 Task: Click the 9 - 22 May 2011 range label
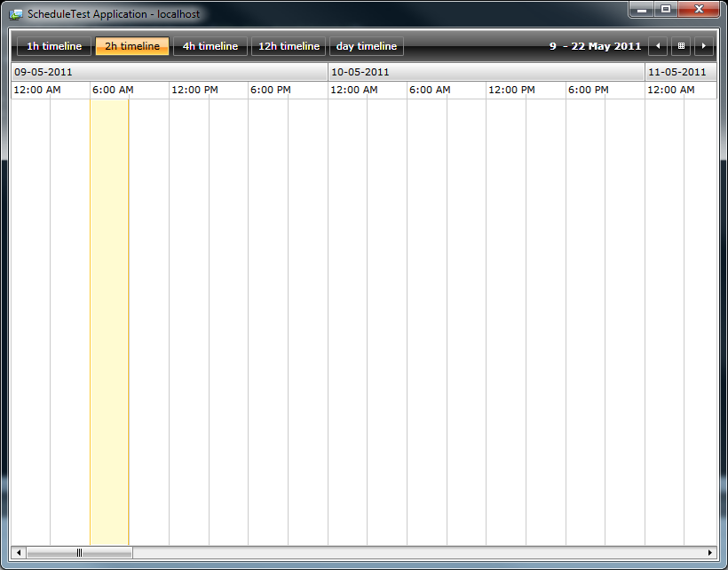click(595, 46)
